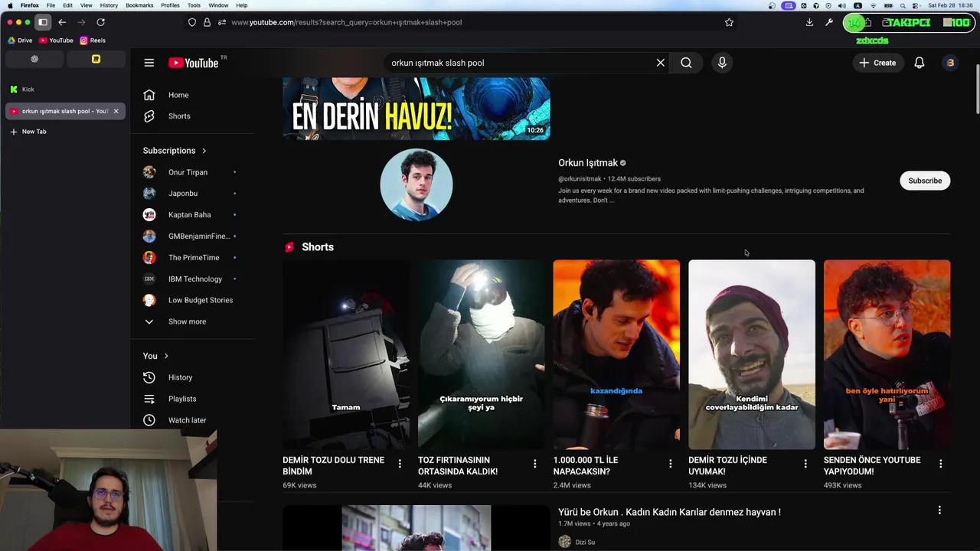The height and width of the screenshot is (551, 980).
Task: Open options for SENDEN ÖNCE YOUTUBE short
Action: click(940, 464)
